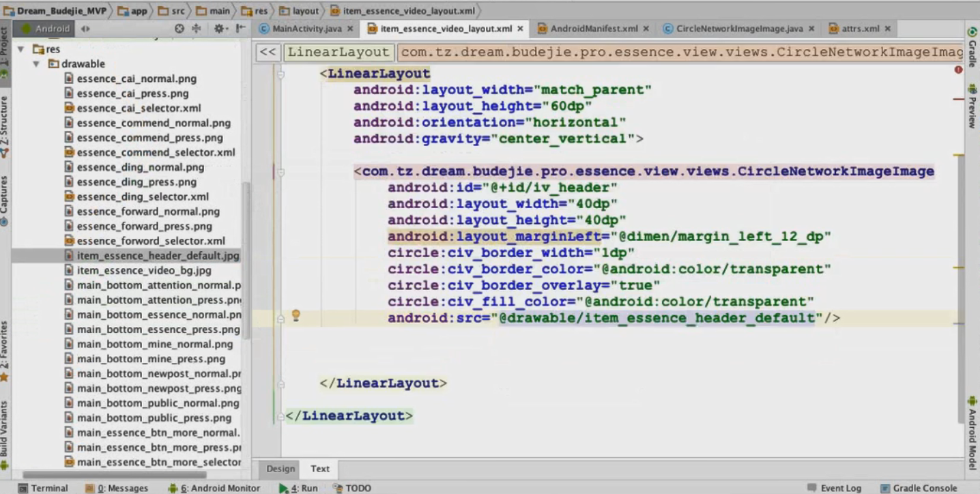Screen dimensions: 980x494
Task: Close the AndroidManifest.xml tab
Action: pos(646,29)
